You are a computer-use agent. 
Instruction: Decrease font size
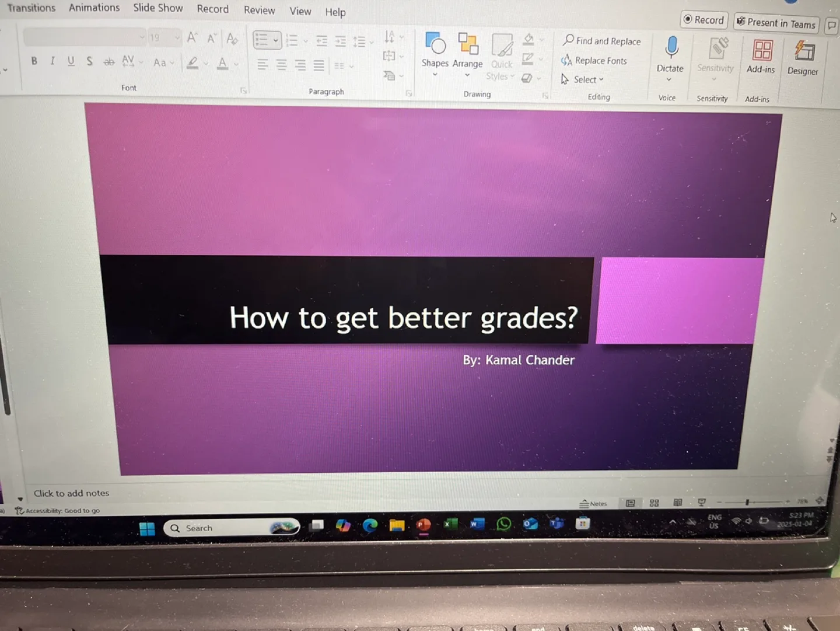point(212,39)
